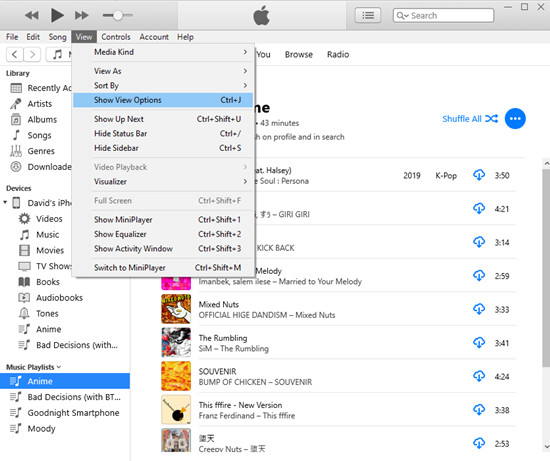Click the device Music note icon
Screen dimensions: 550x461
tap(24, 234)
